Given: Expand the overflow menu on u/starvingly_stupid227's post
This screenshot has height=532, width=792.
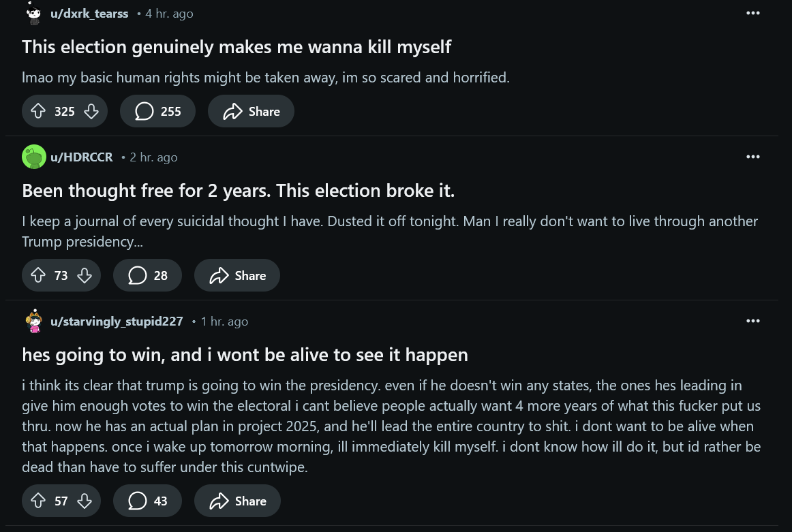Looking at the screenshot, I should [752, 321].
